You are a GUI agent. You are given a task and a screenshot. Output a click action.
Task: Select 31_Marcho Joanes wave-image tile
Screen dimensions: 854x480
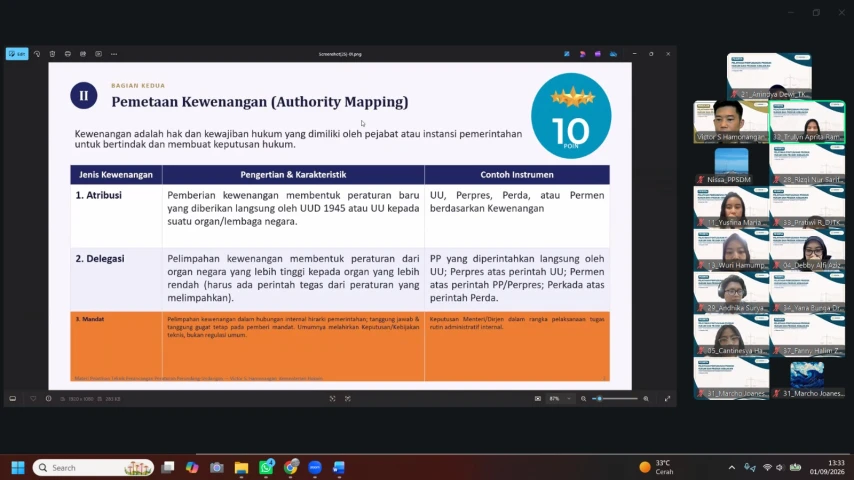click(x=807, y=378)
